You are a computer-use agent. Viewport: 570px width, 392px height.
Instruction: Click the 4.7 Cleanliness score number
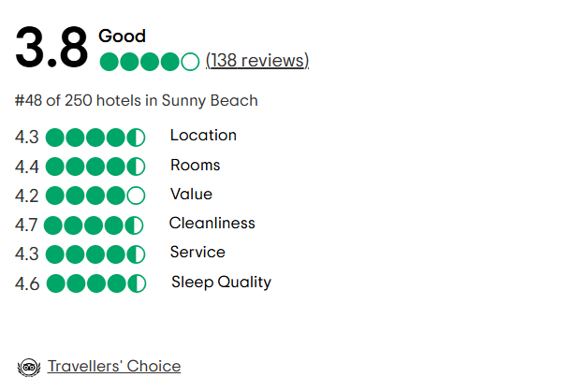click(26, 225)
